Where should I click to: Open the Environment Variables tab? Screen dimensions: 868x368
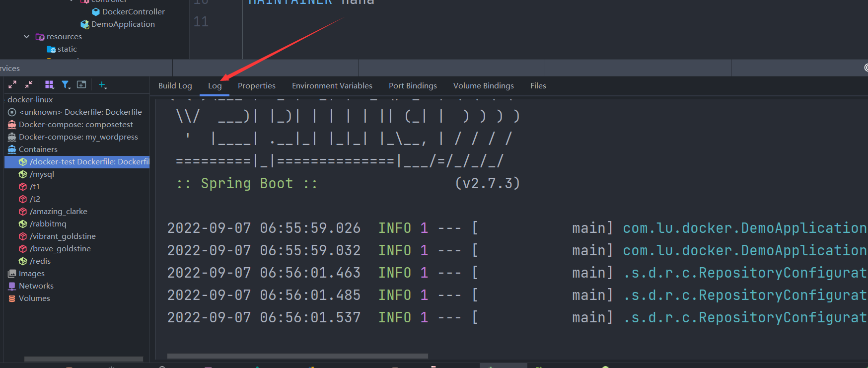pyautogui.click(x=332, y=86)
